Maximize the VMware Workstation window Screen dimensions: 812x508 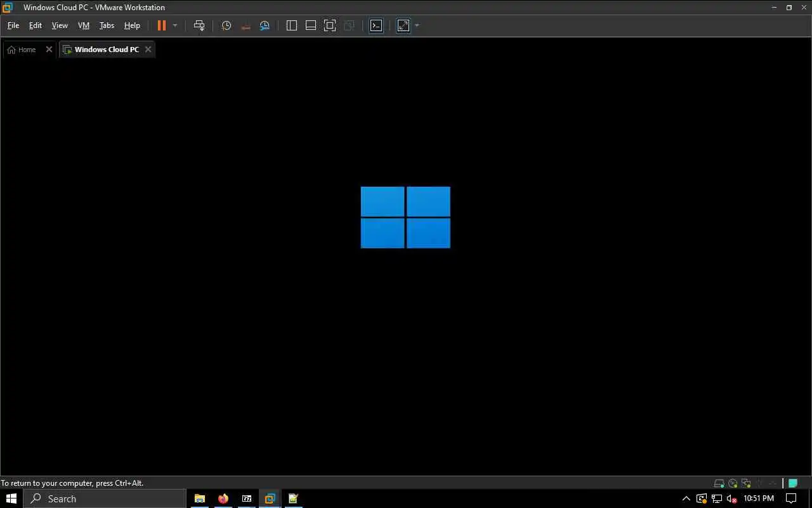point(789,8)
